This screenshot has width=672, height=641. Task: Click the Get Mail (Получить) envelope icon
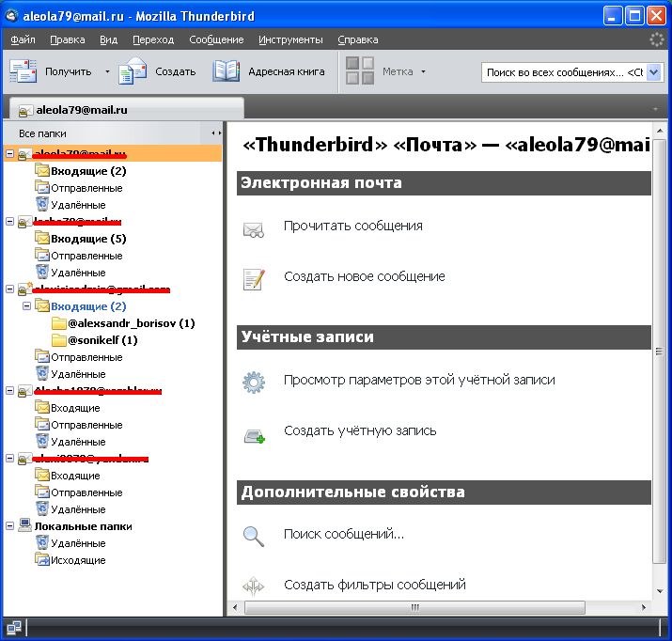(23, 71)
